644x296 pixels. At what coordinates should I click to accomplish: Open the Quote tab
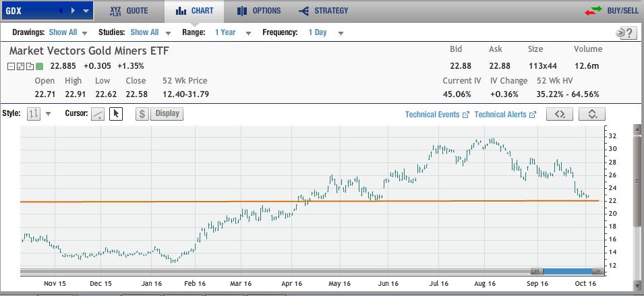click(x=129, y=11)
